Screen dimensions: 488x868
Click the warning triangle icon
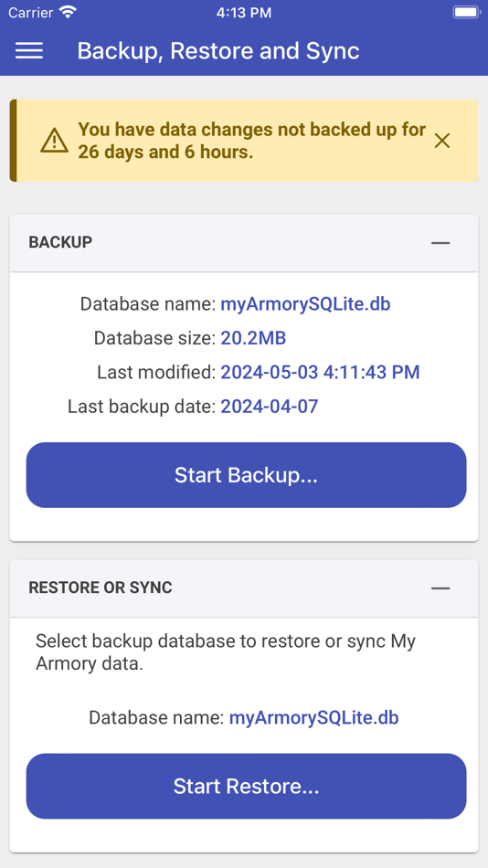click(54, 141)
